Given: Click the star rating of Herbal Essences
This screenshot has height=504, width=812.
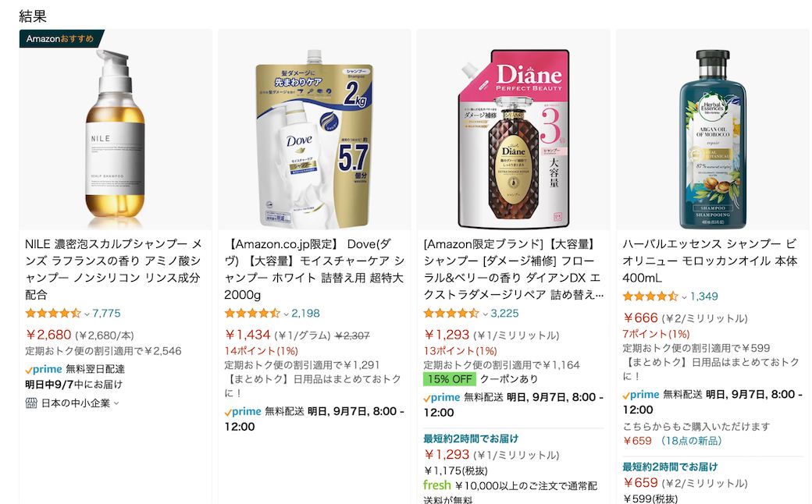Looking at the screenshot, I should click(650, 296).
